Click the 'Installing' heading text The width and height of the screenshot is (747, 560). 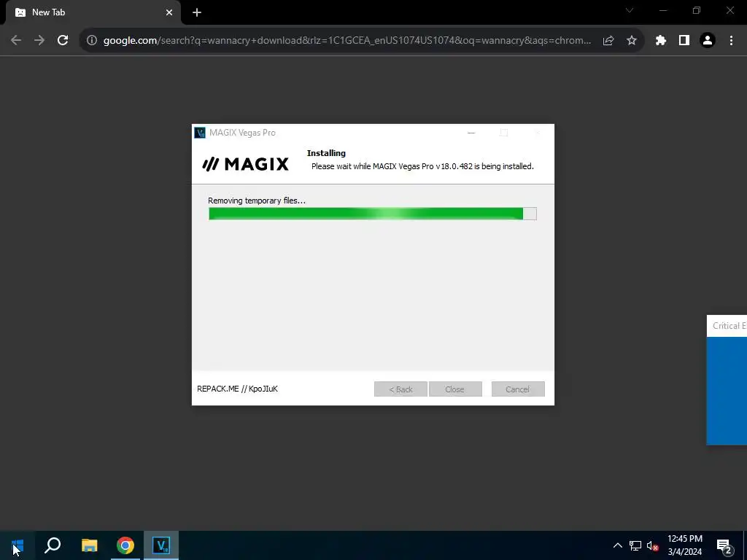pyautogui.click(x=326, y=153)
